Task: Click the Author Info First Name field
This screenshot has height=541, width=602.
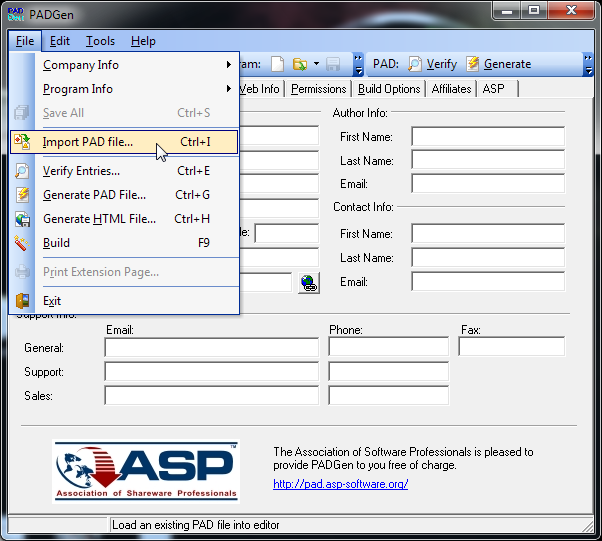Action: click(487, 137)
